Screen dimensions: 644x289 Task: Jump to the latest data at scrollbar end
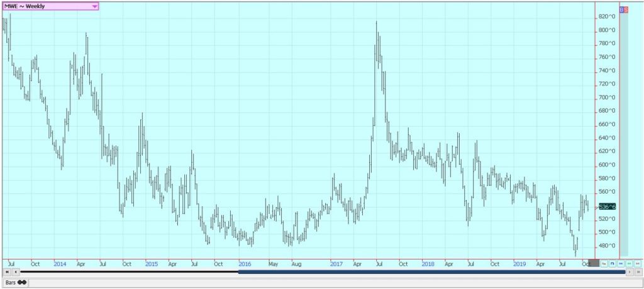pos(638,272)
